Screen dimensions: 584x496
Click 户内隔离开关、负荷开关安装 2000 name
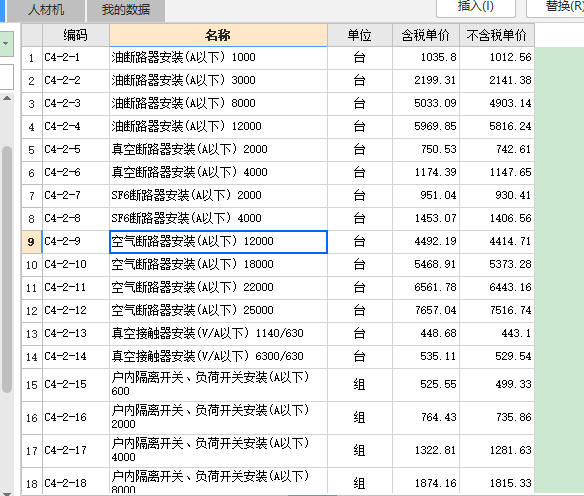click(218, 418)
